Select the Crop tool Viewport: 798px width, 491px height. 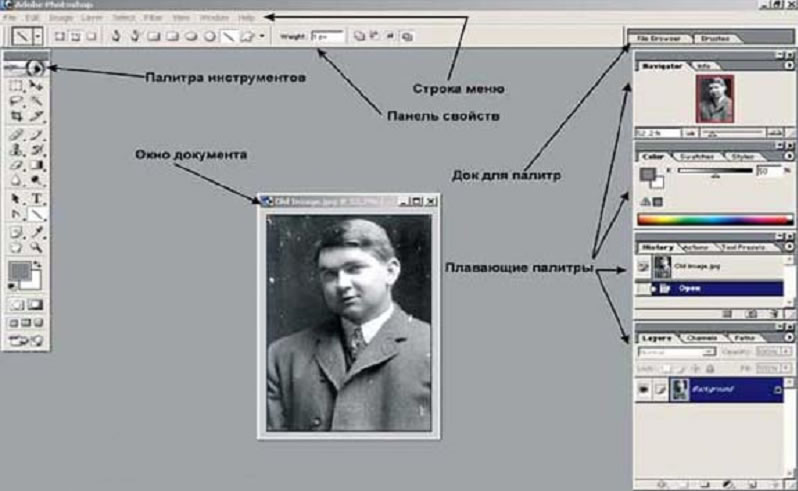pyautogui.click(x=16, y=116)
